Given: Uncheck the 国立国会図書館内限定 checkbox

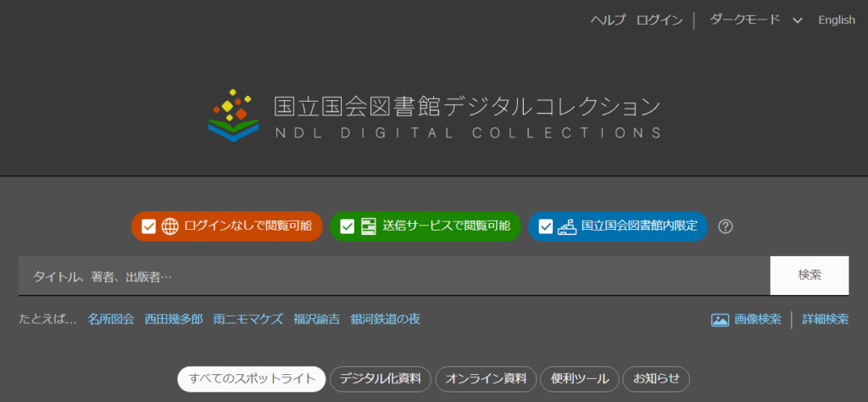Looking at the screenshot, I should point(546,226).
